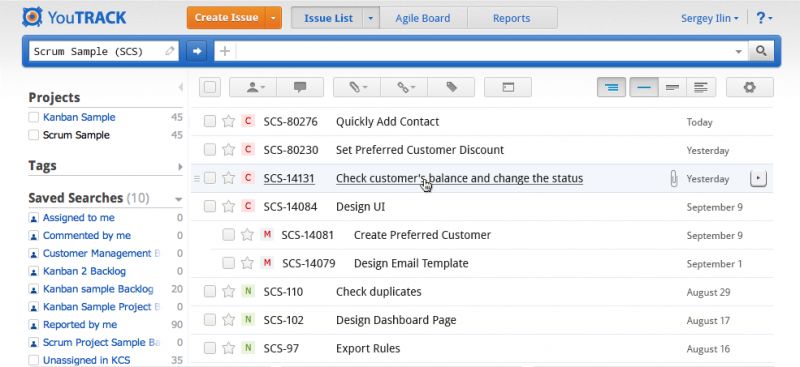Switch to Issue List tab

[x=328, y=18]
